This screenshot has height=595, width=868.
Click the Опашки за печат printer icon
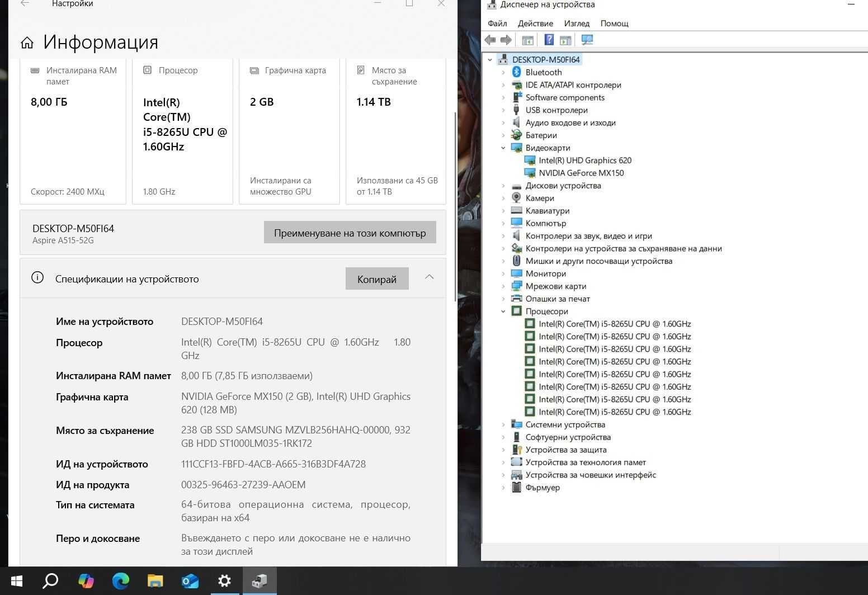click(517, 299)
